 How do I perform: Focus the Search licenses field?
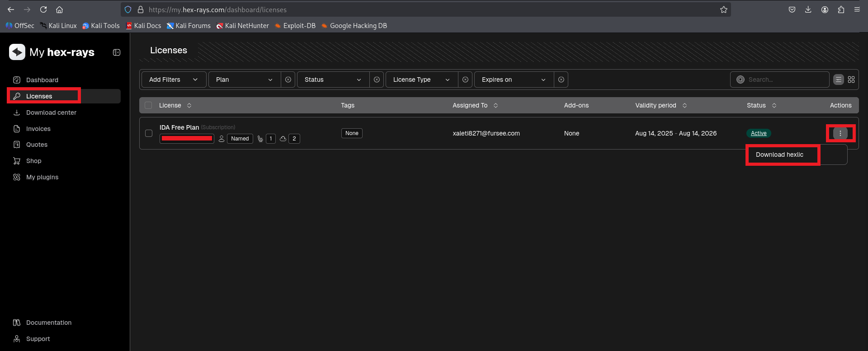(780, 80)
